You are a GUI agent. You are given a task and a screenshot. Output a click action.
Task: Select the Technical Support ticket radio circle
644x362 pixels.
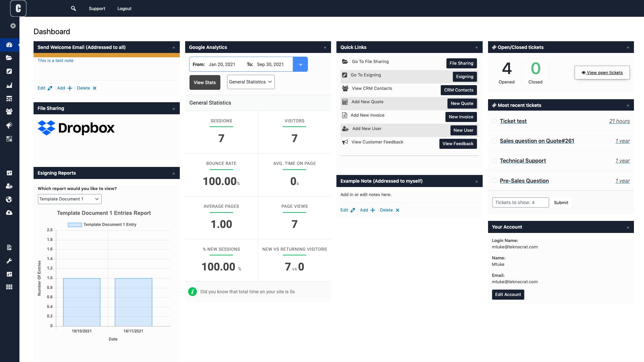(x=494, y=161)
